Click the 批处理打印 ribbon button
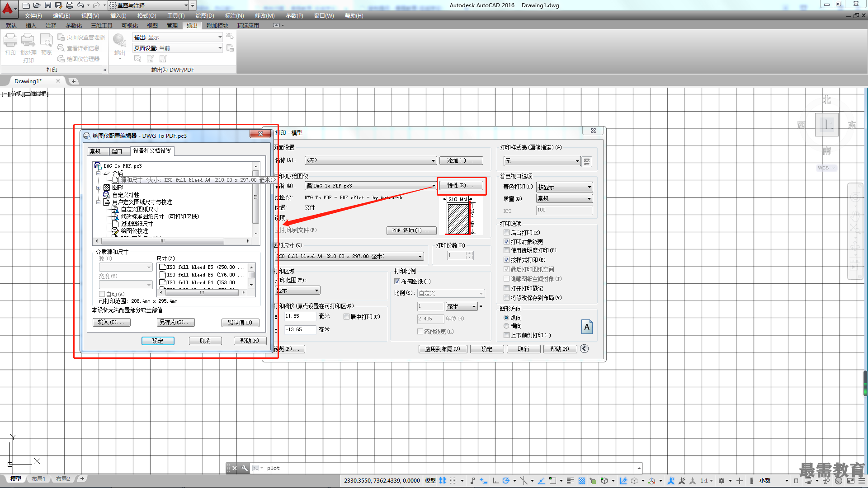The height and width of the screenshot is (488, 868). (28, 48)
